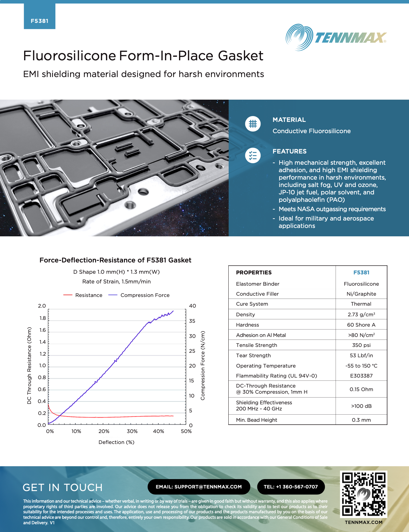Click the blue F5381 column header
Viewport: 409px width, 532px height.
click(x=361, y=272)
